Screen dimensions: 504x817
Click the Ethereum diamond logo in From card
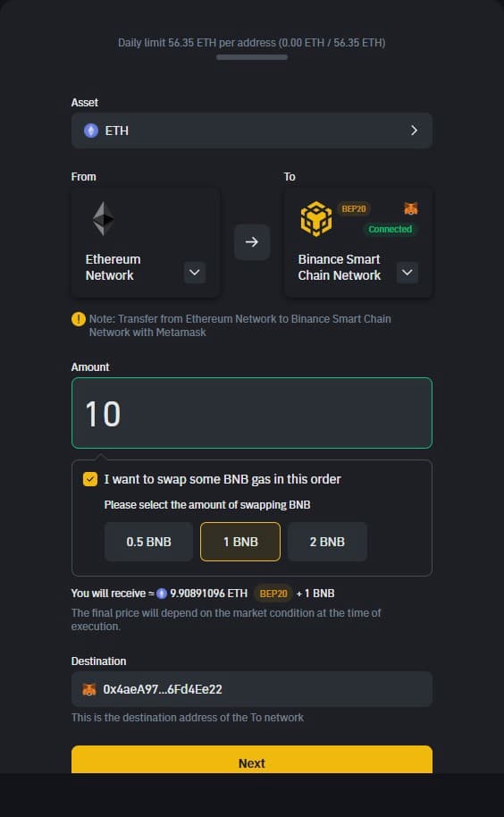pyautogui.click(x=103, y=218)
